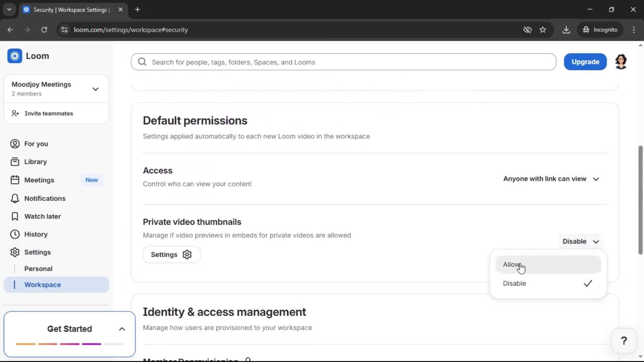Open Settings under Default permissions
The image size is (644, 362).
[171, 254]
